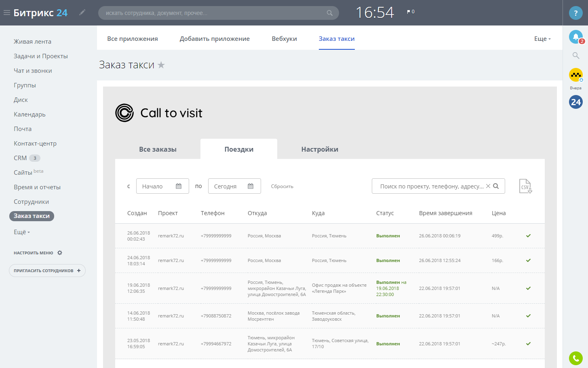Open the notifications bell
Screen dimensions: 588x368
(x=575, y=37)
